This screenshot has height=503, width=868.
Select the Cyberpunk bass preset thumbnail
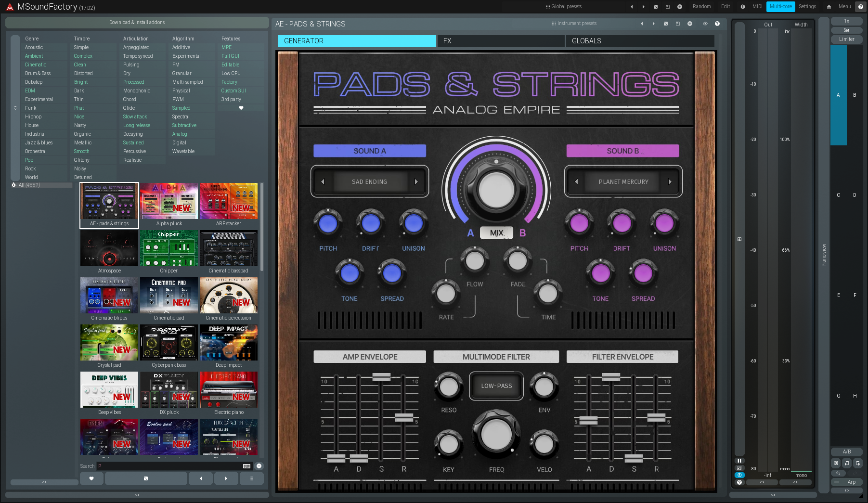[x=168, y=343]
